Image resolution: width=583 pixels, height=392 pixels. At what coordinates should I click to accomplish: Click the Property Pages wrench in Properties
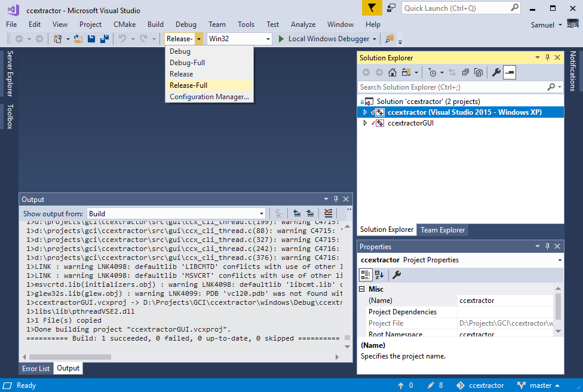point(397,275)
